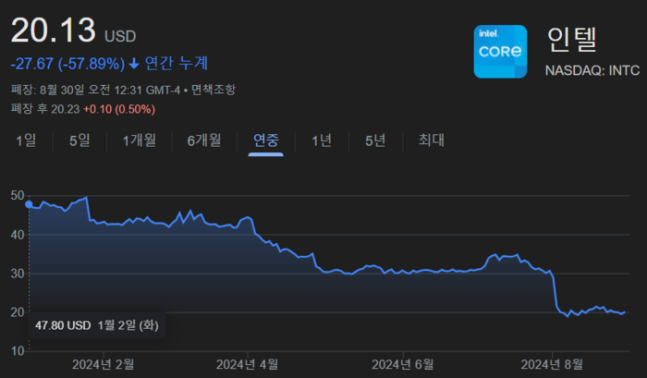Click the 40 y-axis value
Viewport: 647px width, 378px height.
(x=18, y=235)
